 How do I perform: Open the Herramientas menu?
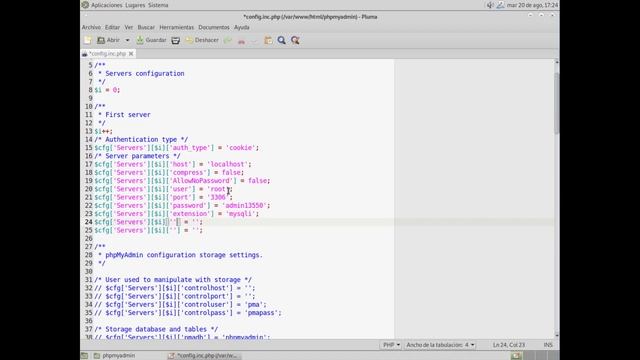point(176,27)
